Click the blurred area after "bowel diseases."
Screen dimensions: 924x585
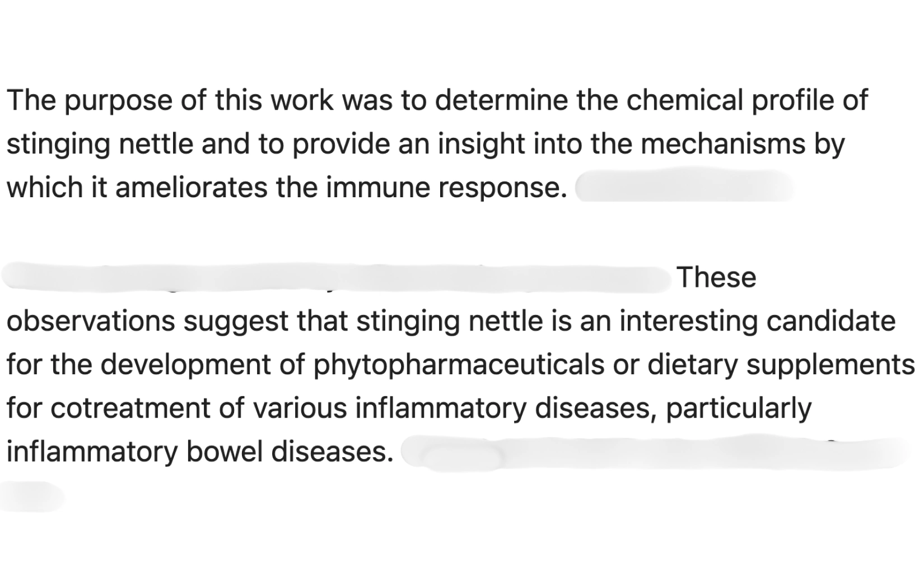(x=655, y=454)
